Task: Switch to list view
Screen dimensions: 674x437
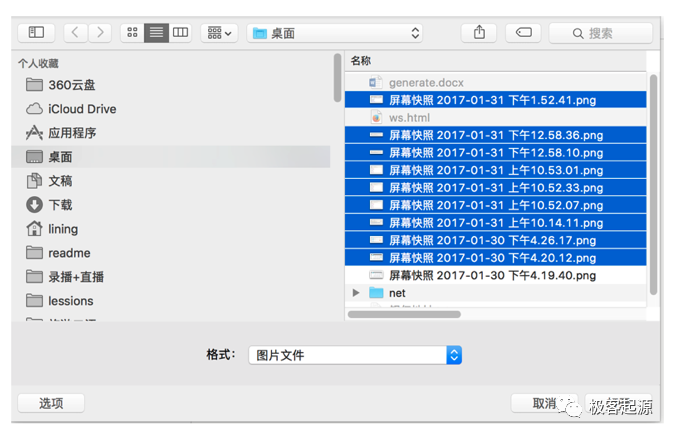Action: (156, 33)
